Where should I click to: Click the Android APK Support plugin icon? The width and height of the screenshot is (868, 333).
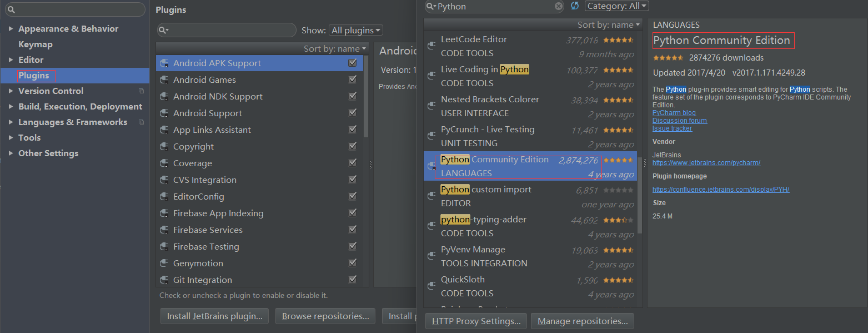click(x=164, y=63)
